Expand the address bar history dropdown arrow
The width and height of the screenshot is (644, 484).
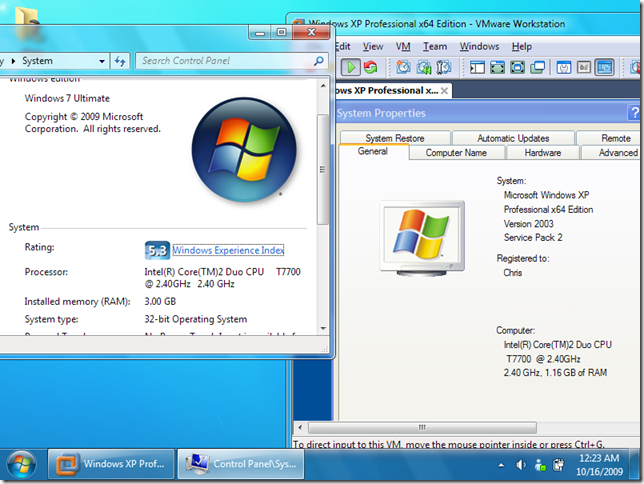tap(102, 61)
